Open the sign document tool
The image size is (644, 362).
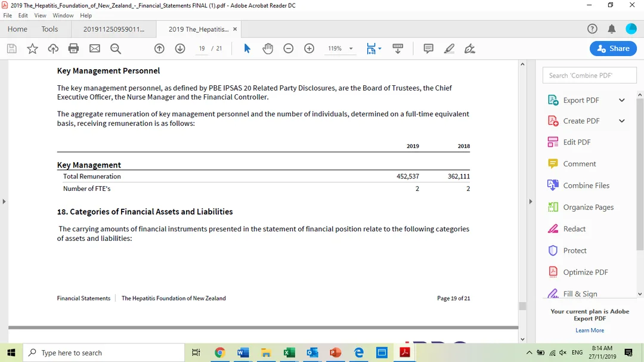click(470, 48)
